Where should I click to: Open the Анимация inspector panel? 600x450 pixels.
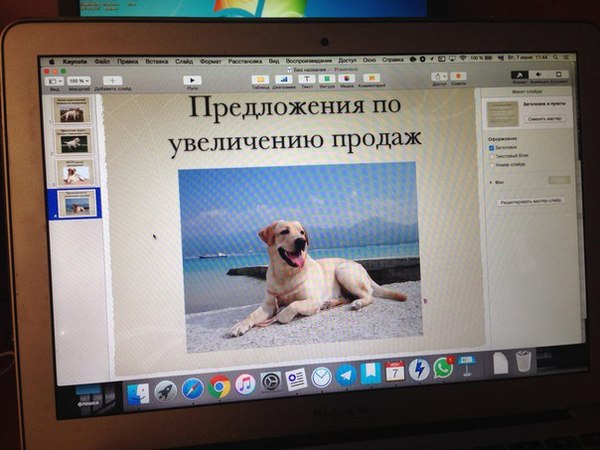(x=541, y=75)
